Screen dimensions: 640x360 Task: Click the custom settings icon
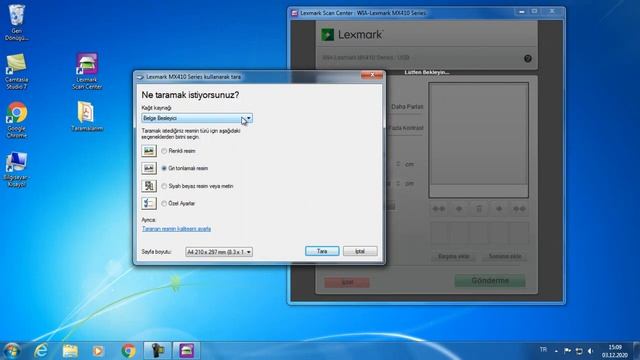click(149, 203)
